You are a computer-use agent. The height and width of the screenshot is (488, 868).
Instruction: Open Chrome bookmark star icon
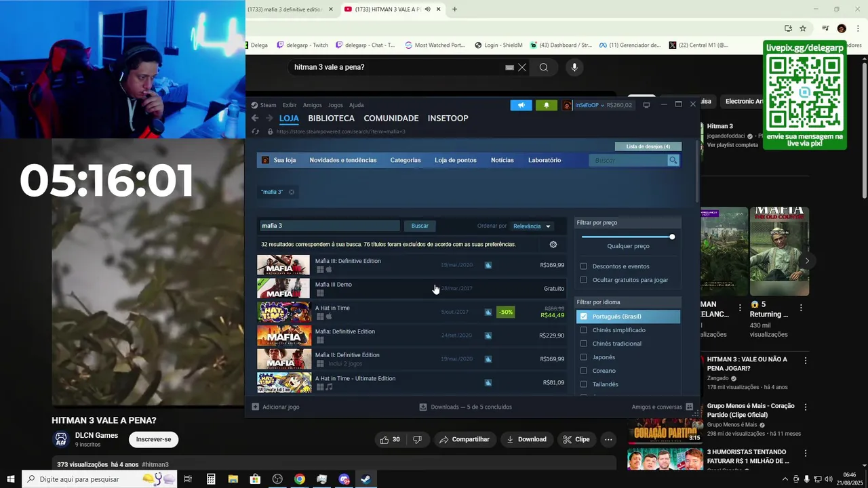pos(803,28)
